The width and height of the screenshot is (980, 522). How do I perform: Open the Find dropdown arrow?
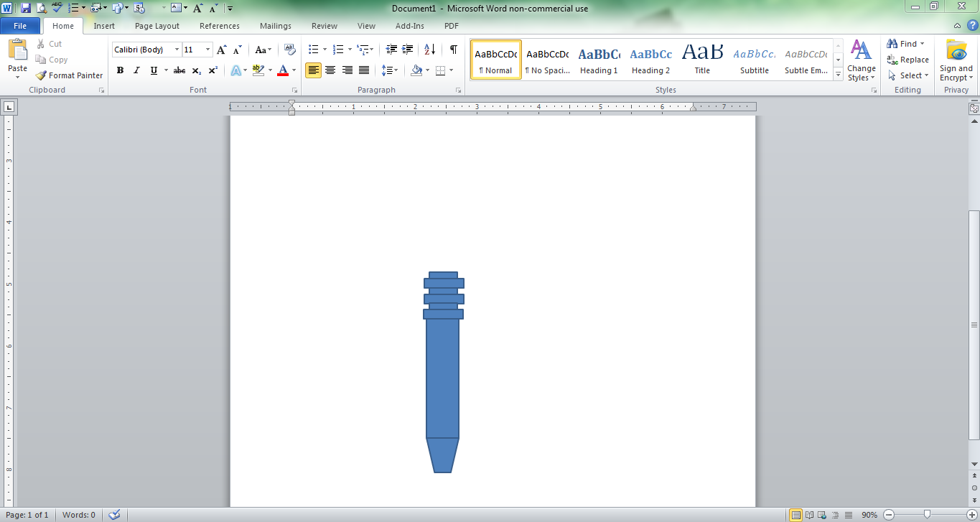pos(922,44)
